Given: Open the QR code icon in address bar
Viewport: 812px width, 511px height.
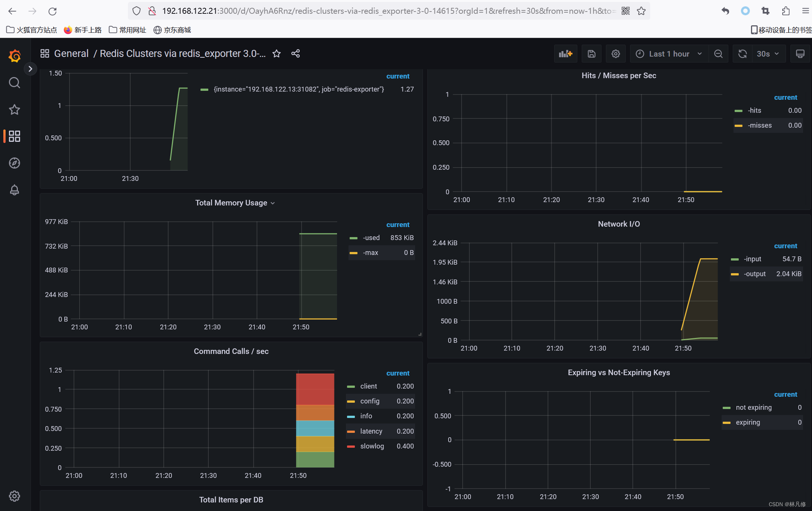Looking at the screenshot, I should point(626,11).
